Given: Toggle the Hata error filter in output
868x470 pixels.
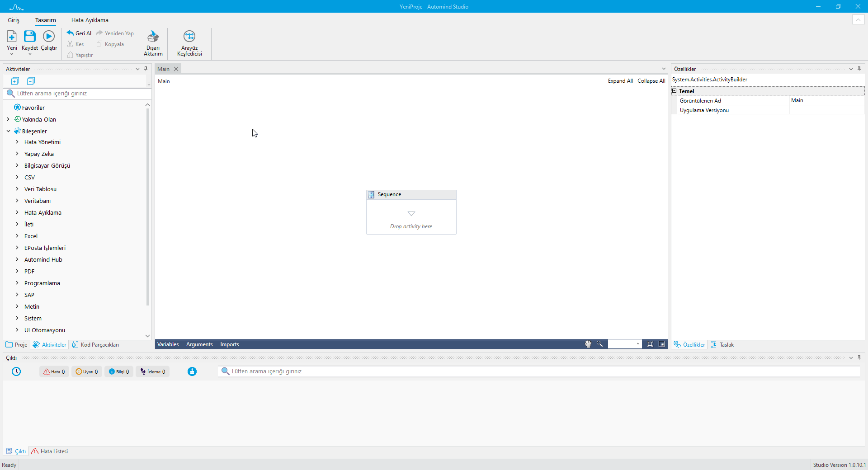Looking at the screenshot, I should click(54, 371).
